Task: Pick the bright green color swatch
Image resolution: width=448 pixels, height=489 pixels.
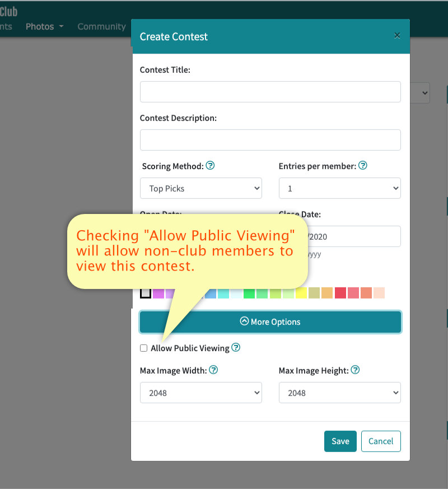Action: pyautogui.click(x=249, y=293)
